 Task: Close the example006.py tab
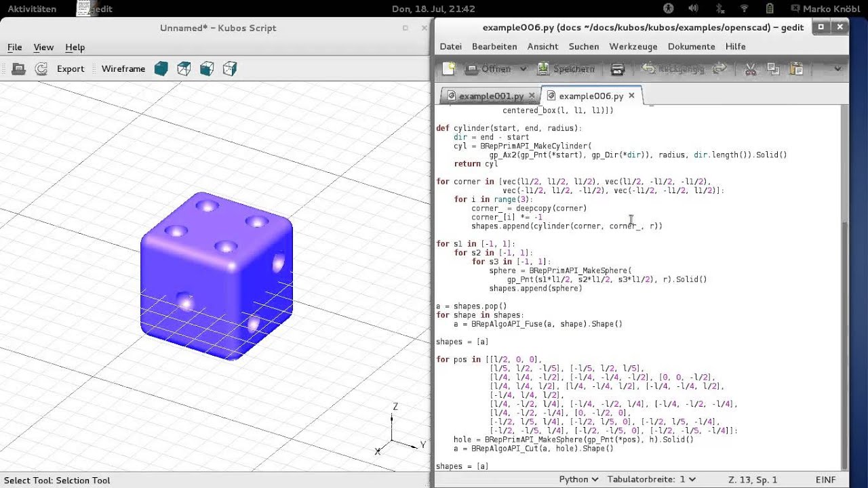[631, 96]
